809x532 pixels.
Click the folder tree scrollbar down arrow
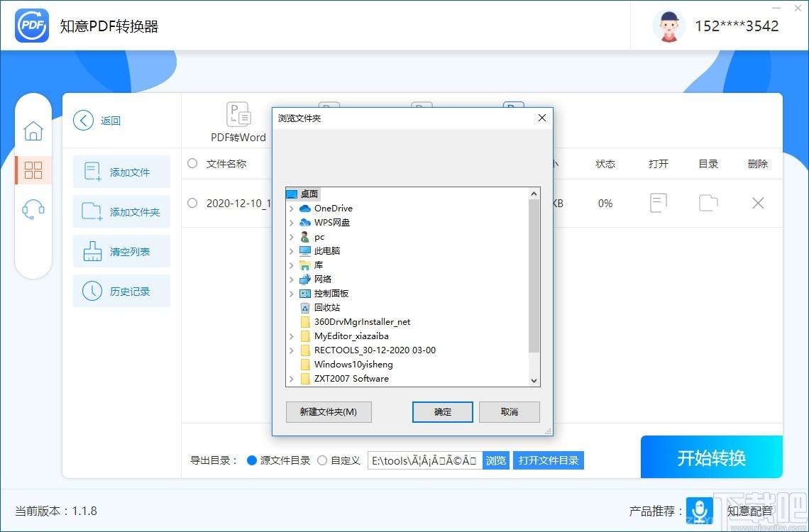tap(534, 380)
